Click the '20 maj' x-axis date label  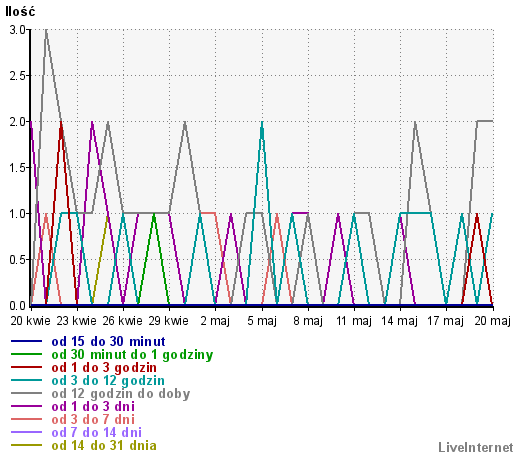tap(493, 321)
